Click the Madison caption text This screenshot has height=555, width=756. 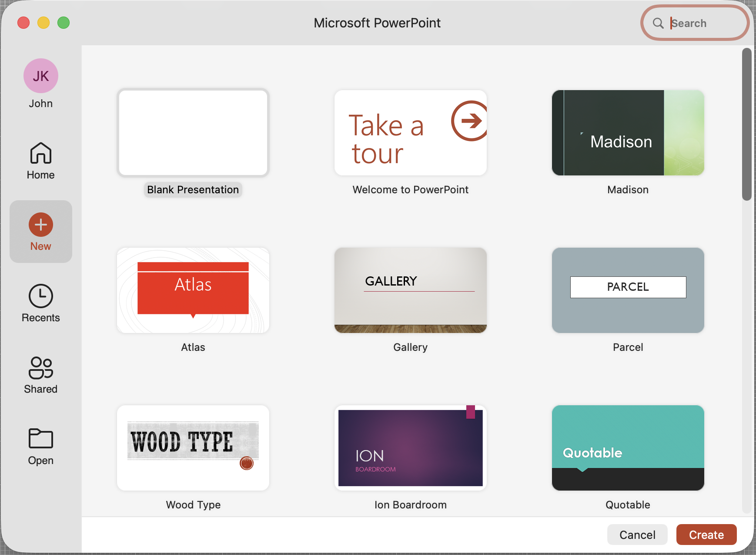(x=628, y=190)
